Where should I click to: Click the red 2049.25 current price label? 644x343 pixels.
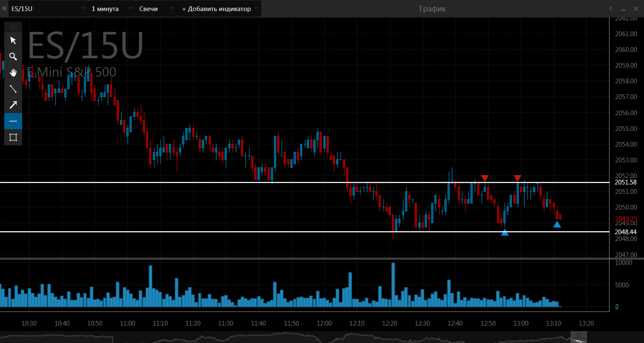[626, 219]
